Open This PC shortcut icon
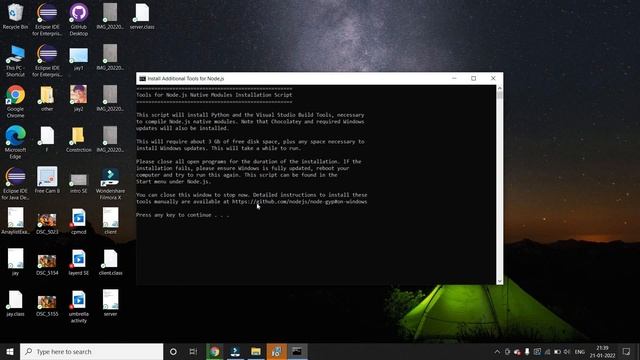This screenshot has width=640, height=360. (x=15, y=60)
